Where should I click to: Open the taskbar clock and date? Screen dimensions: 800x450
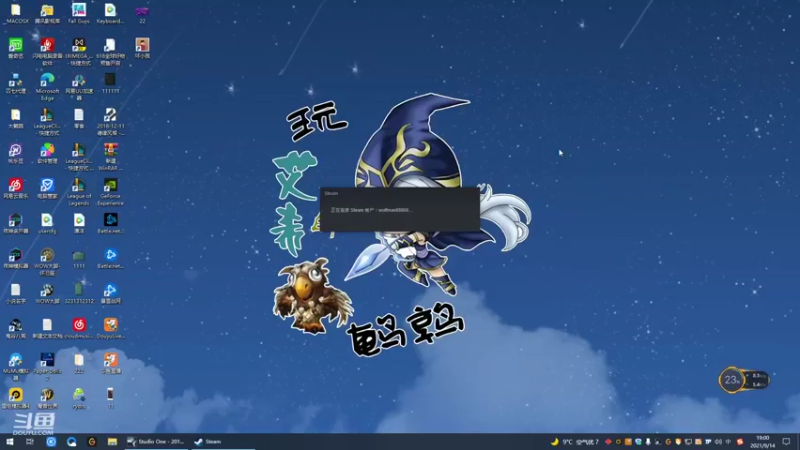pos(763,442)
